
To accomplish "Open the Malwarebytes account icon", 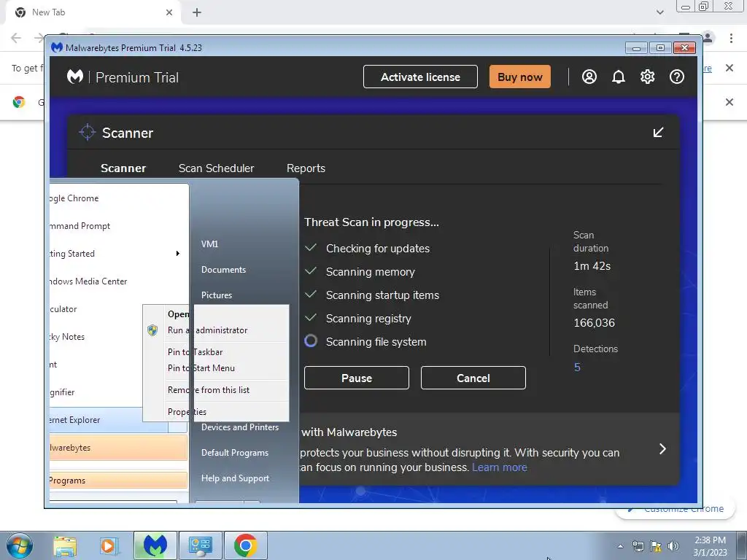I will click(x=589, y=77).
